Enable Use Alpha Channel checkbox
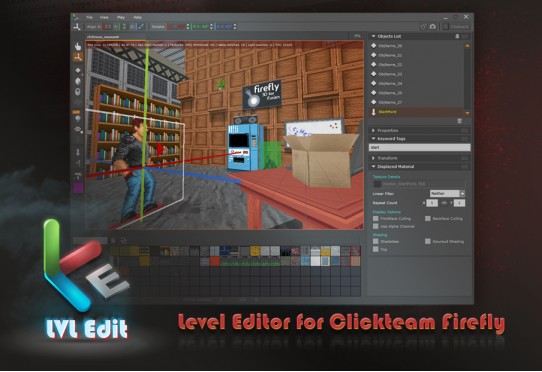The image size is (542, 372). (376, 226)
